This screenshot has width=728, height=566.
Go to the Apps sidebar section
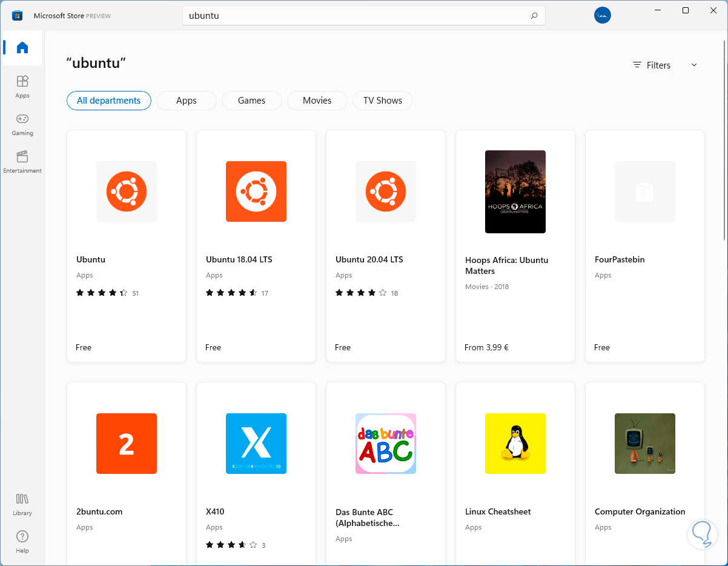22,86
